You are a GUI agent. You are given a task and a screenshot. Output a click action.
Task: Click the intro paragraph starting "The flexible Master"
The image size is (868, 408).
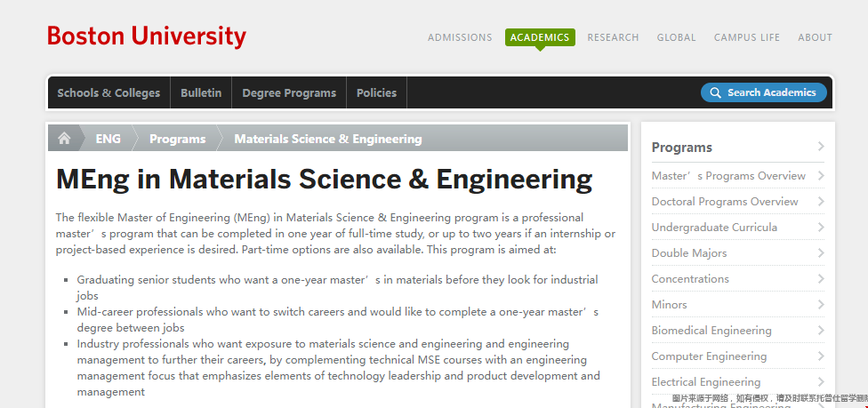[335, 234]
